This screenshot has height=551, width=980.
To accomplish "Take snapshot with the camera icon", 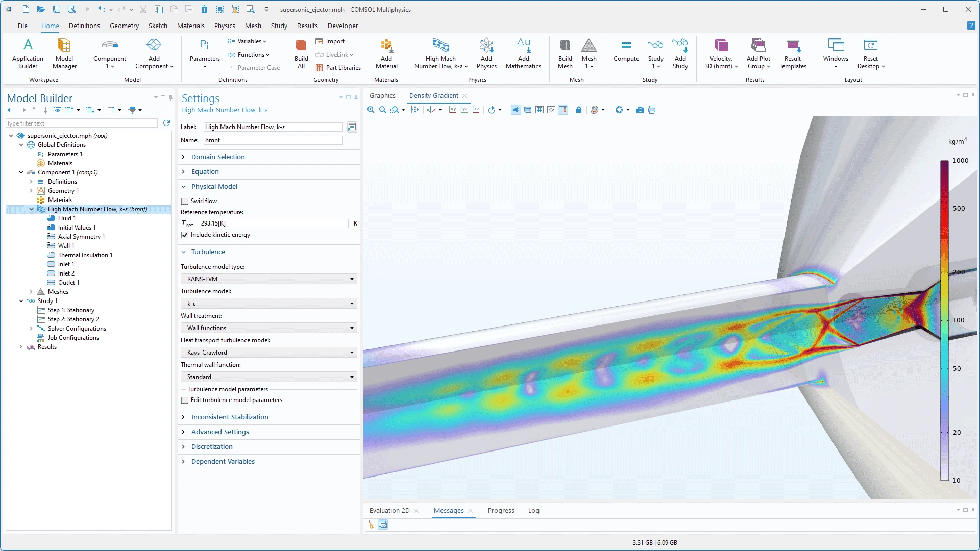I will (640, 110).
